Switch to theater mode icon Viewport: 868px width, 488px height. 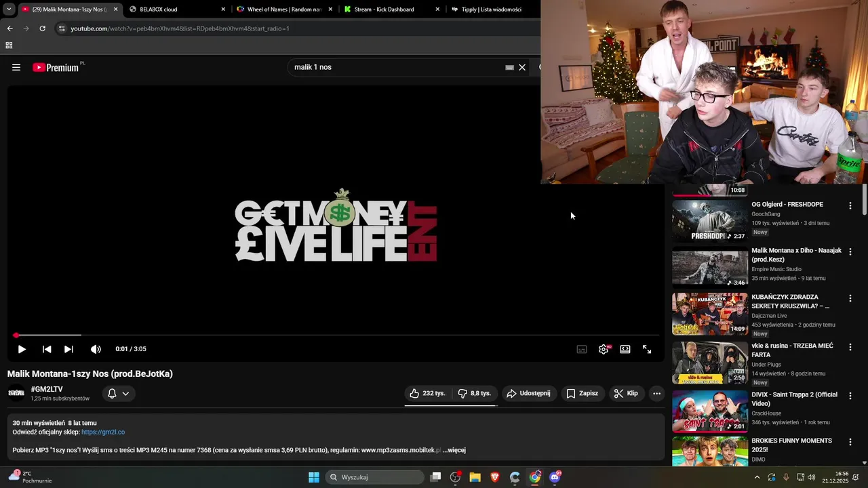(x=625, y=349)
